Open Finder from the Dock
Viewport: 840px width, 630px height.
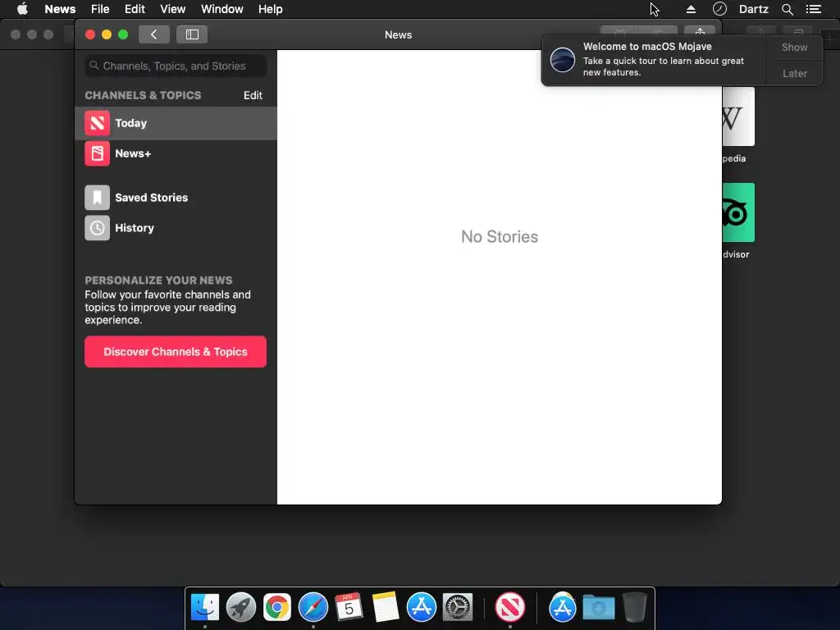click(205, 608)
